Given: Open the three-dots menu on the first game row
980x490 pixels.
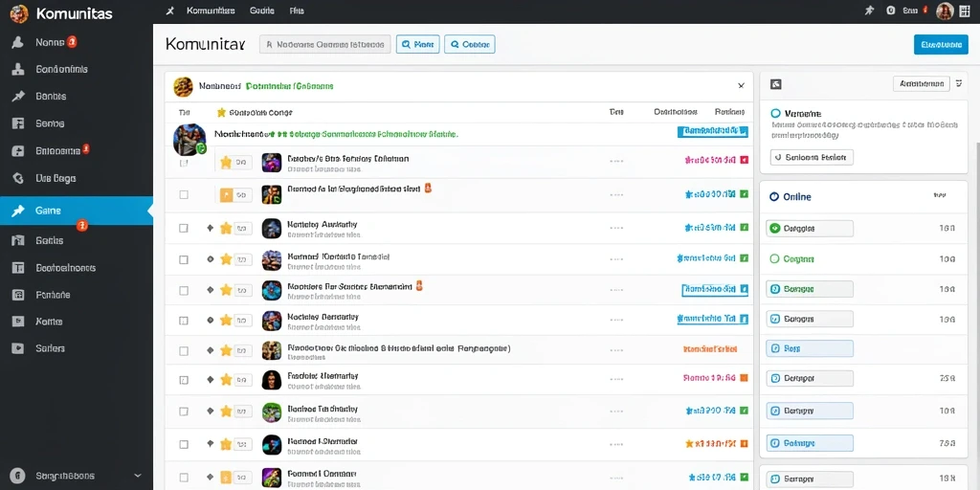Looking at the screenshot, I should 616,161.
